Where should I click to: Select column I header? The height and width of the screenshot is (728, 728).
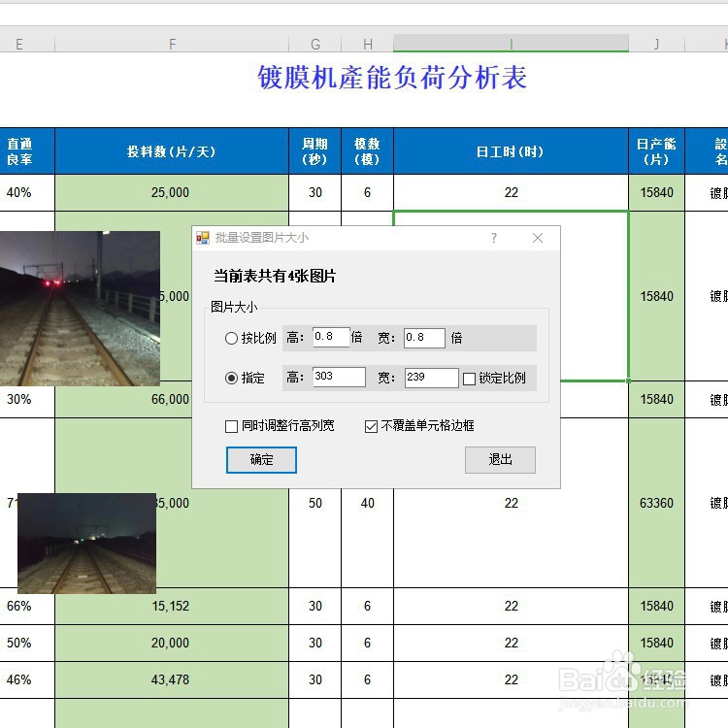(x=511, y=43)
